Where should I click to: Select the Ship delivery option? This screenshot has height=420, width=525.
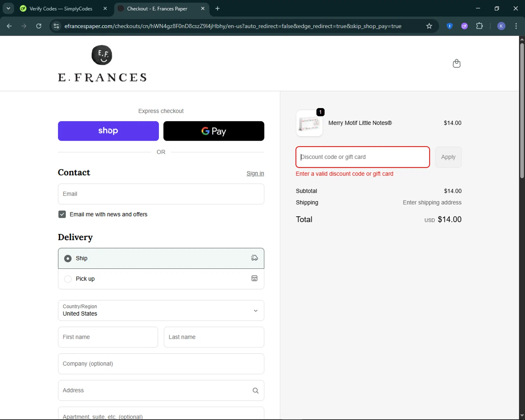click(161, 258)
